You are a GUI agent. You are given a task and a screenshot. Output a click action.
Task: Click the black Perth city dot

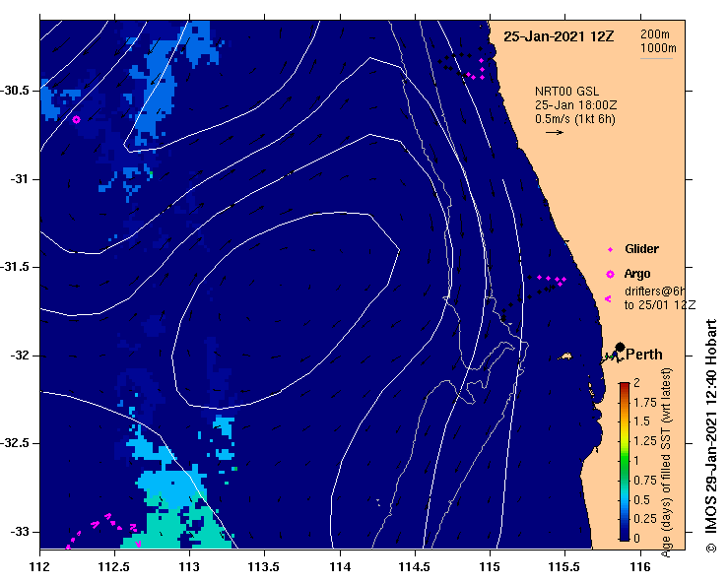[620, 347]
